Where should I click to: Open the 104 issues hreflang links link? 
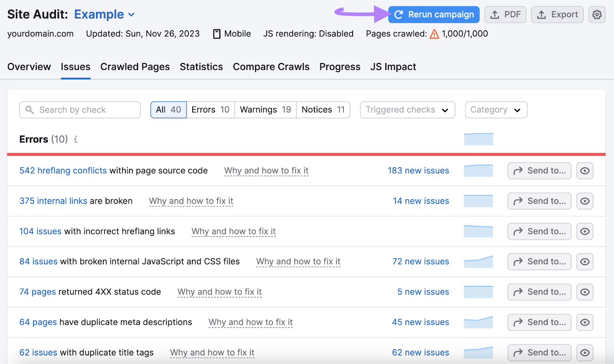click(x=40, y=231)
